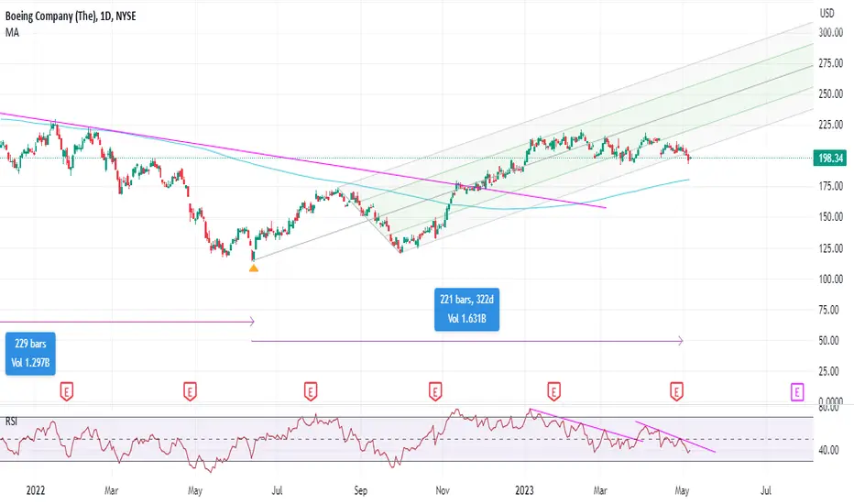Click the 300.00 price axis label

point(831,33)
